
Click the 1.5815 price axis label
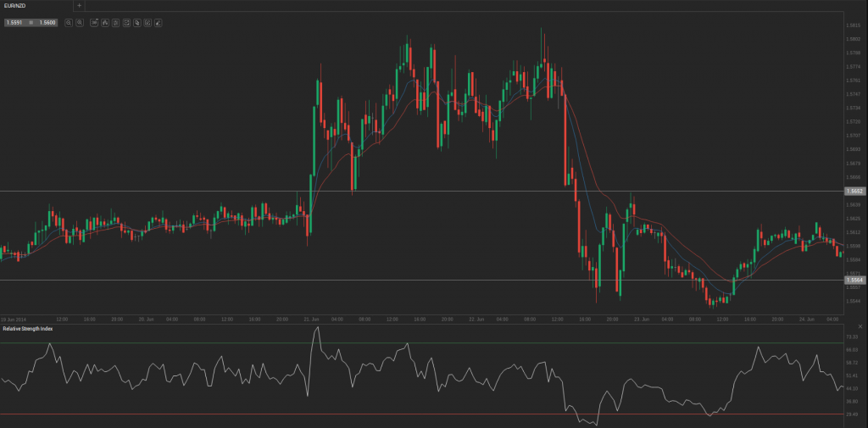coord(853,25)
